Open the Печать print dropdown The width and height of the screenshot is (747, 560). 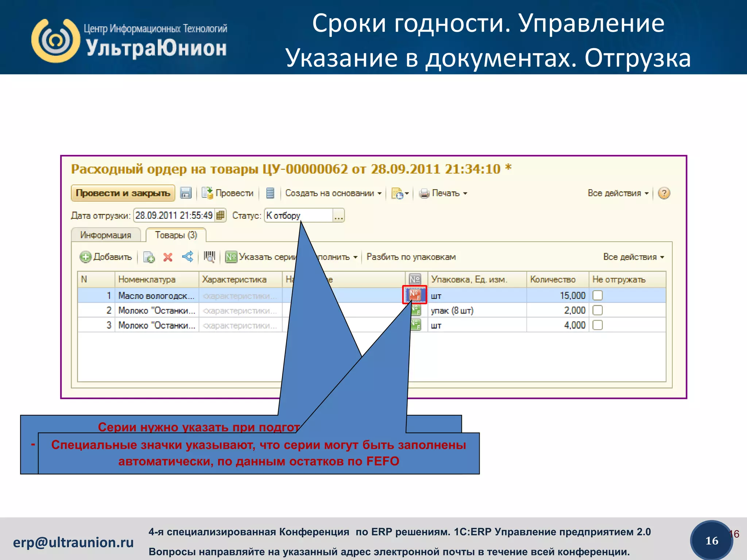point(443,193)
